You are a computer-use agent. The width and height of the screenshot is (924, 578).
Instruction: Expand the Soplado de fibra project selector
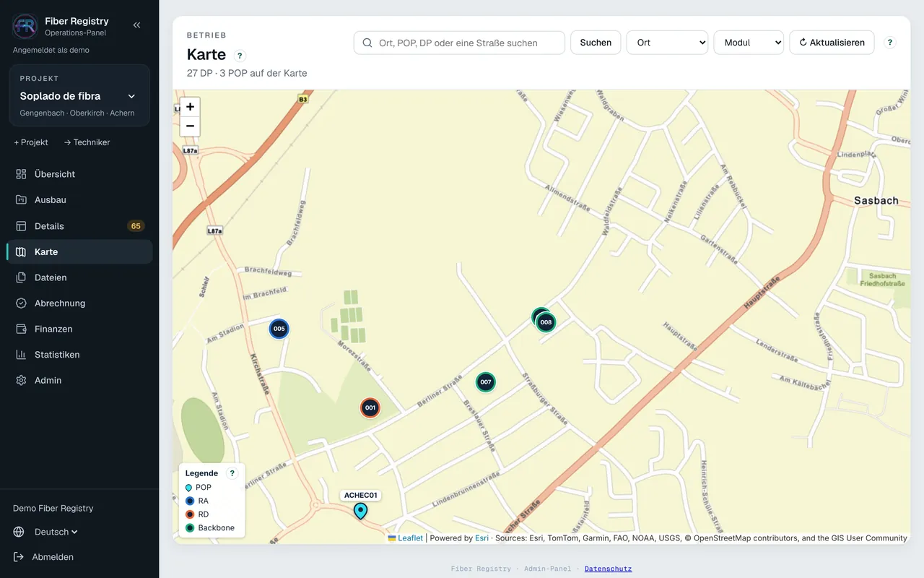click(79, 96)
